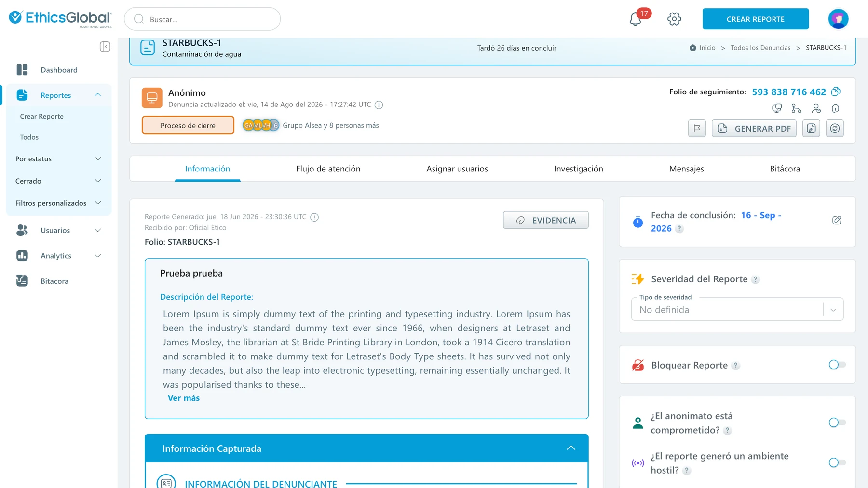Image resolution: width=868 pixels, height=488 pixels.
Task: Collapse Información Capturada section
Action: 571,448
